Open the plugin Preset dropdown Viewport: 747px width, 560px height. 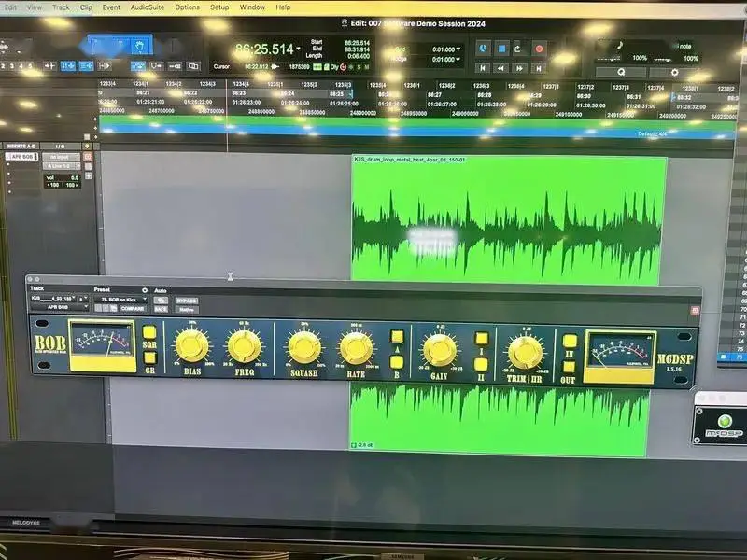(x=121, y=301)
